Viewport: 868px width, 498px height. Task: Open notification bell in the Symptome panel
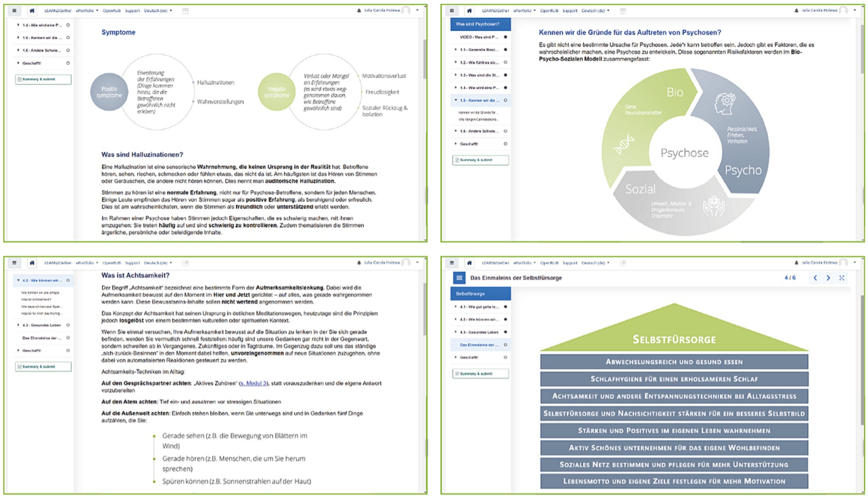(x=359, y=10)
